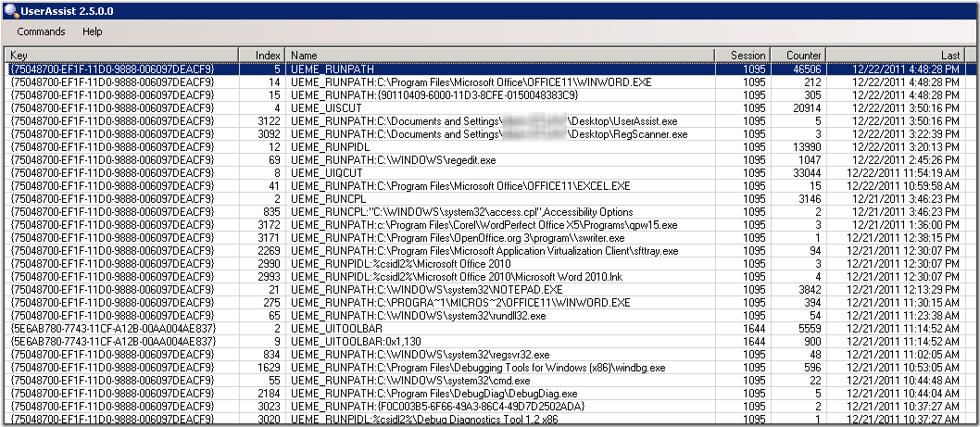Sort by the Index column header
Viewport: 980px width, 427px height.
(x=262, y=56)
